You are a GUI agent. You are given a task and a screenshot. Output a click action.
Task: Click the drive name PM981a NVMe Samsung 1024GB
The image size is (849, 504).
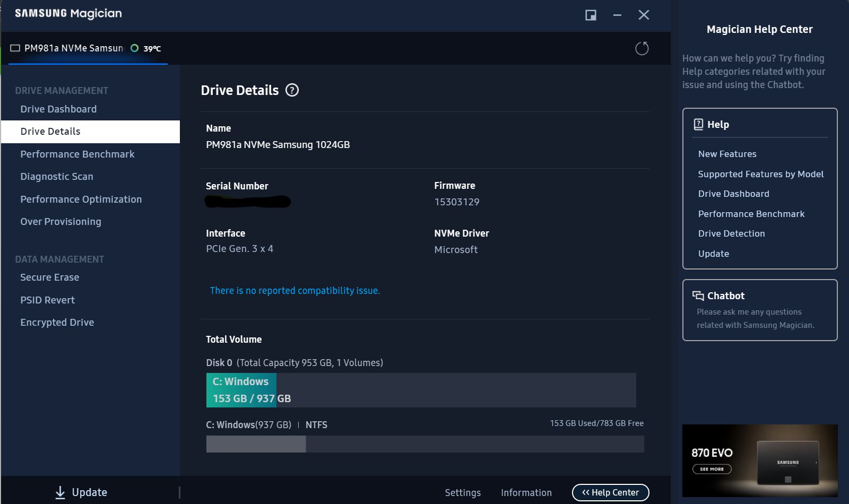tap(278, 145)
